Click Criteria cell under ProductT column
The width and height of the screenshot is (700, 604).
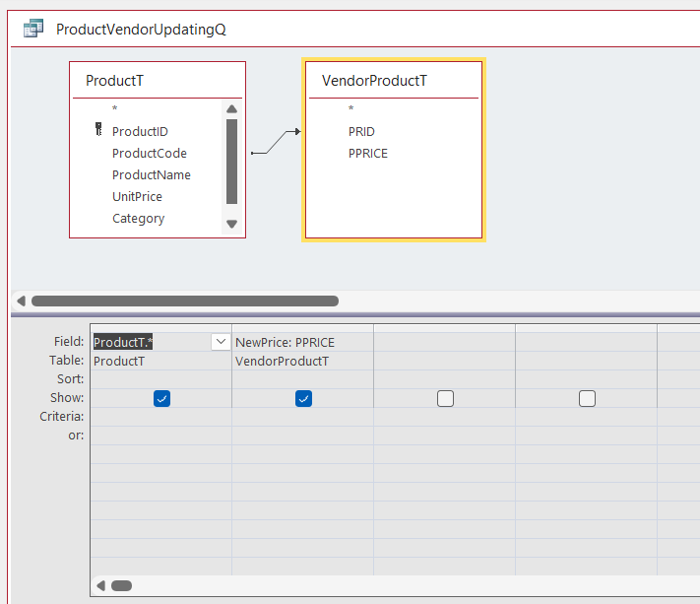(x=160, y=417)
